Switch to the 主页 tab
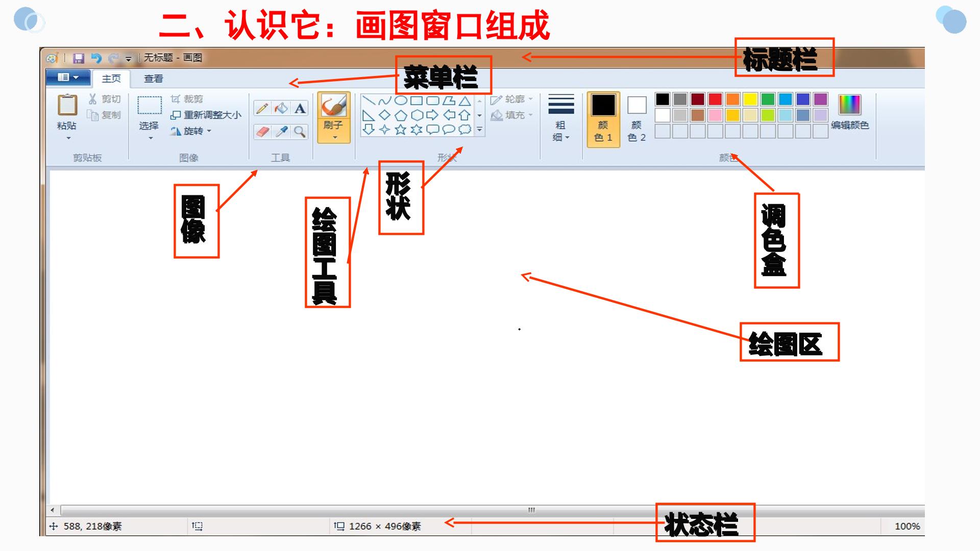 coord(111,79)
